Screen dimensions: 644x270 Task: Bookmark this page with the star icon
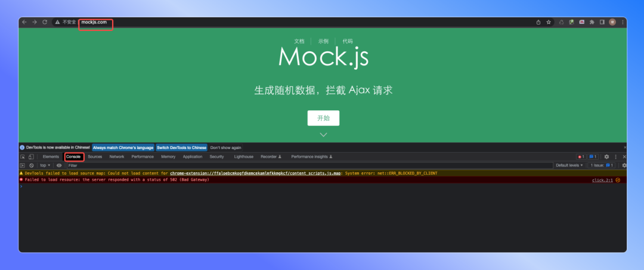(549, 22)
